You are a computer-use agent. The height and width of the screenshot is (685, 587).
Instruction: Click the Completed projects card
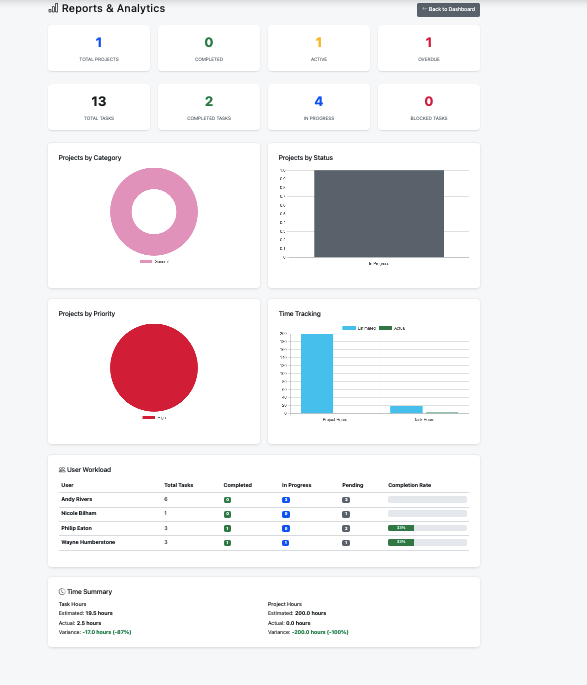209,48
